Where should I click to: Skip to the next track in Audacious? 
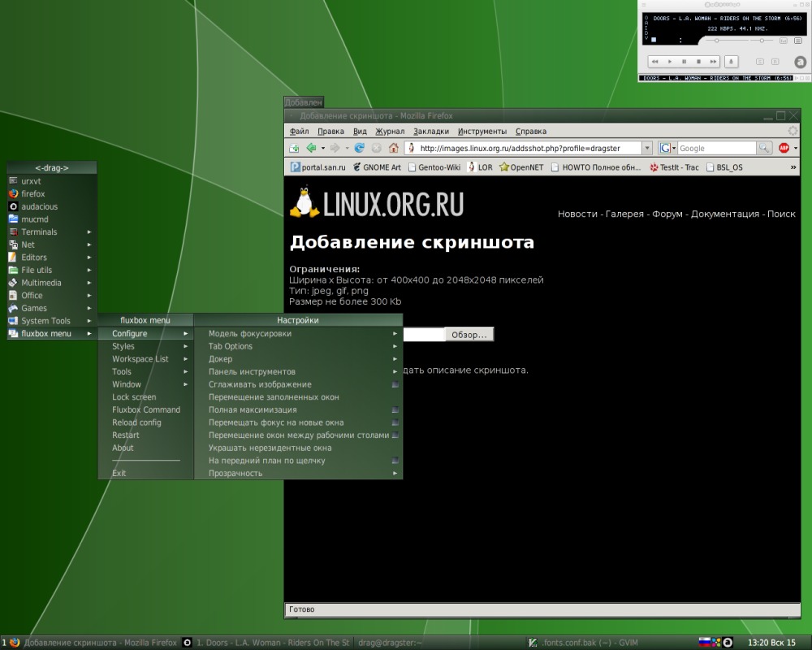coord(713,62)
